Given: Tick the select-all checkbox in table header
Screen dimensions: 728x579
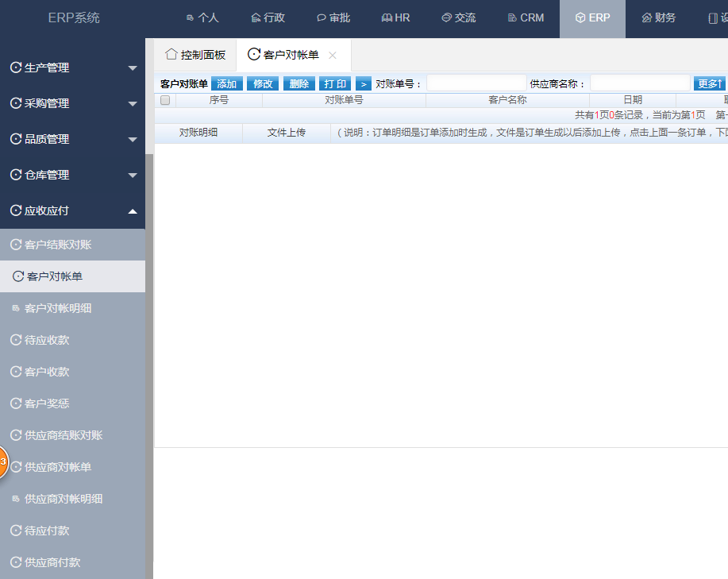Looking at the screenshot, I should pos(165,100).
